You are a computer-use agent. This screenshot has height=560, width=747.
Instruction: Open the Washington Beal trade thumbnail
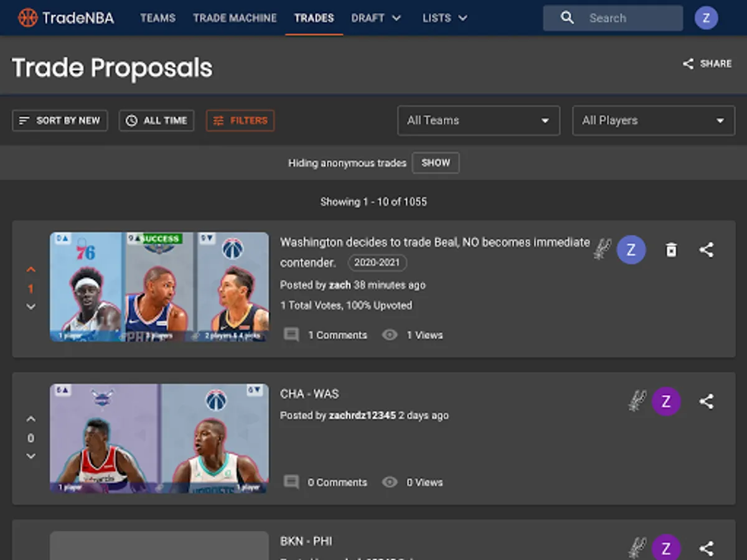(x=159, y=287)
